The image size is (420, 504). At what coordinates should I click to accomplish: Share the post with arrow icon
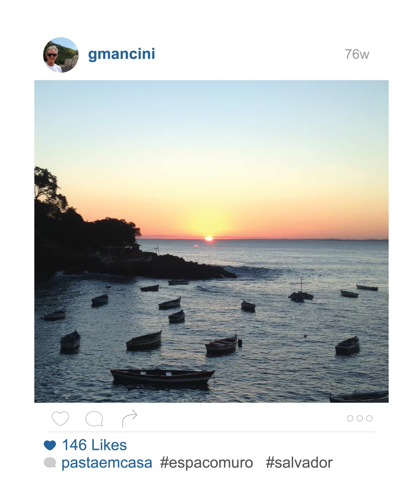(130, 418)
